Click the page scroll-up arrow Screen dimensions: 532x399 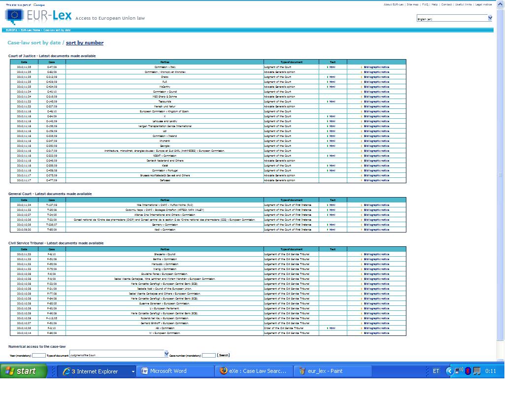pyautogui.click(x=500, y=4)
